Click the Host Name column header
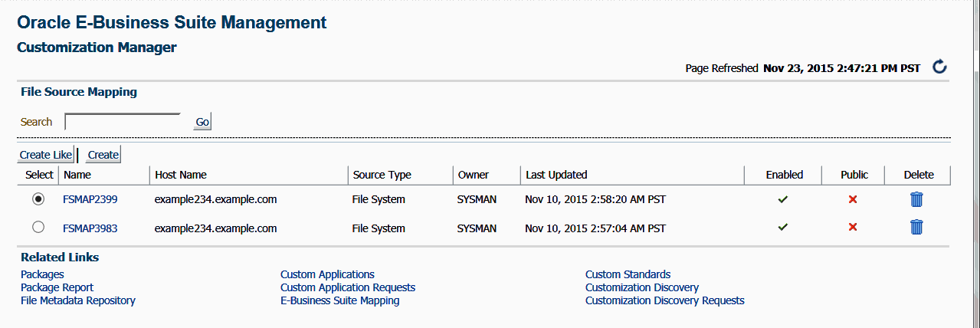Screen dimensions: 980x328 (x=181, y=175)
